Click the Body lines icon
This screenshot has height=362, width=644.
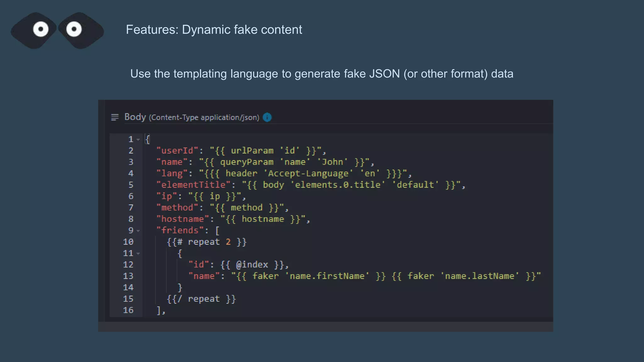pyautogui.click(x=115, y=118)
